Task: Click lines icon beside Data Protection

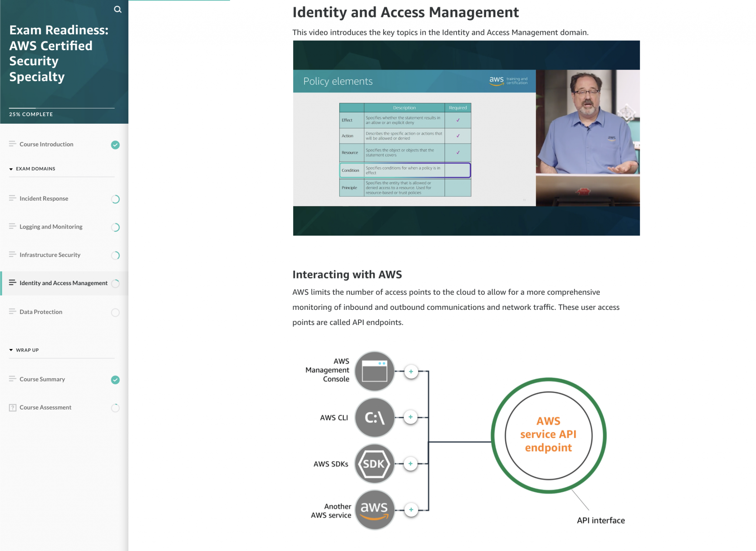Action: click(13, 311)
